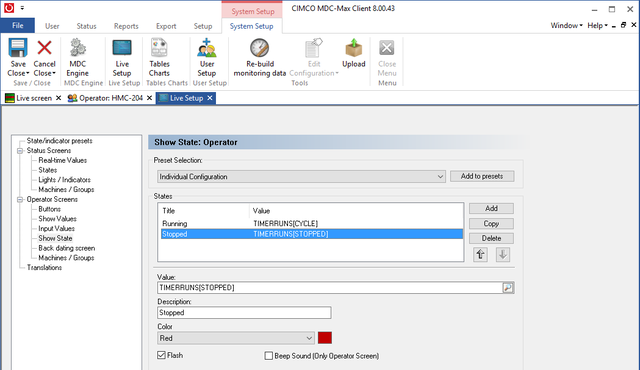The height and width of the screenshot is (370, 640).
Task: Open the MDC Engine setup
Action: point(78,58)
